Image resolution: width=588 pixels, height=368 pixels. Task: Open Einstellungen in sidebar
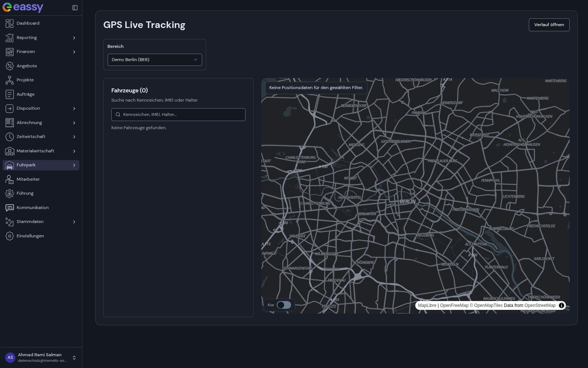(41, 236)
